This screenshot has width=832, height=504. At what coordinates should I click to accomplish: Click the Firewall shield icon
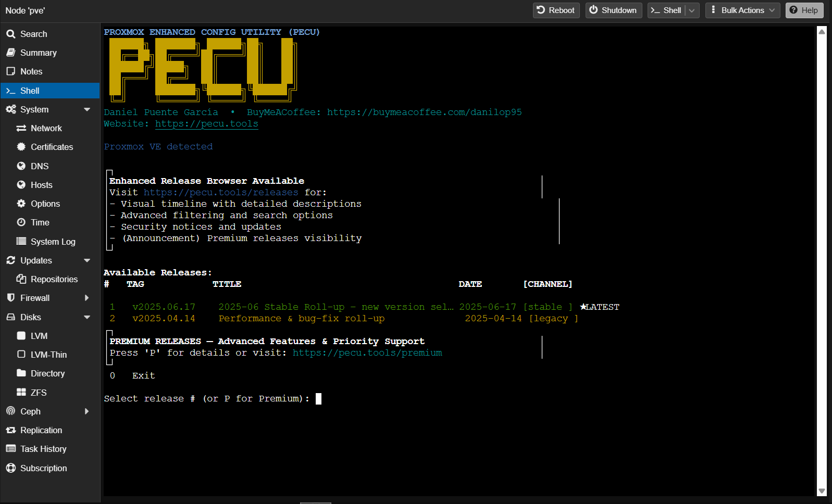click(x=10, y=298)
